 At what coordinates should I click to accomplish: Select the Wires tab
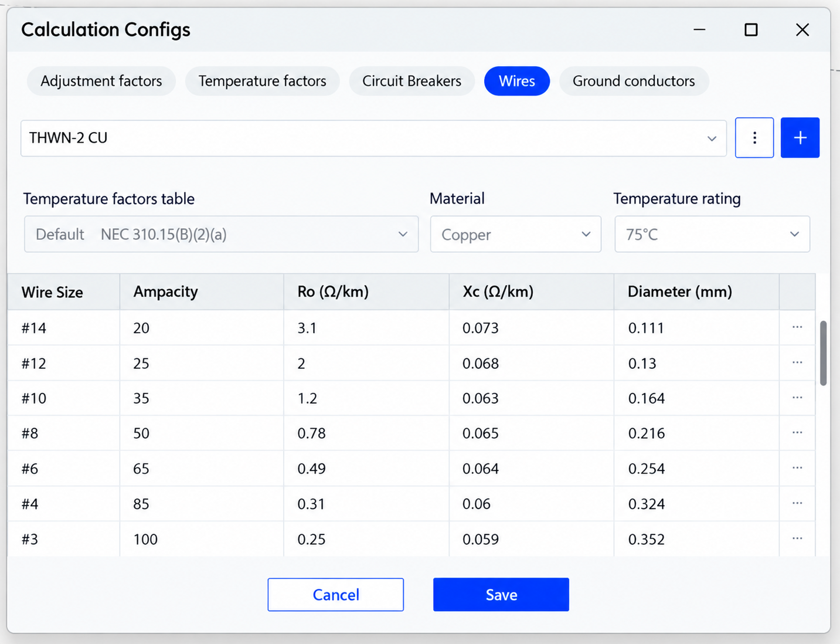516,81
